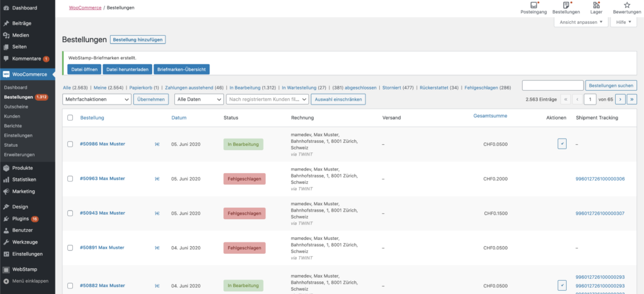
Task: Click the Einstellungen sliders icon in main menu
Action: 6,254
